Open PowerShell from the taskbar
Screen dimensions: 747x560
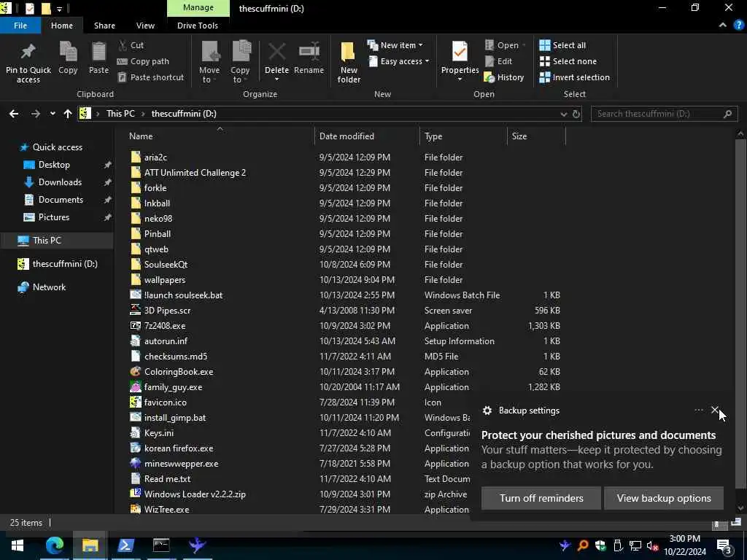pos(125,545)
